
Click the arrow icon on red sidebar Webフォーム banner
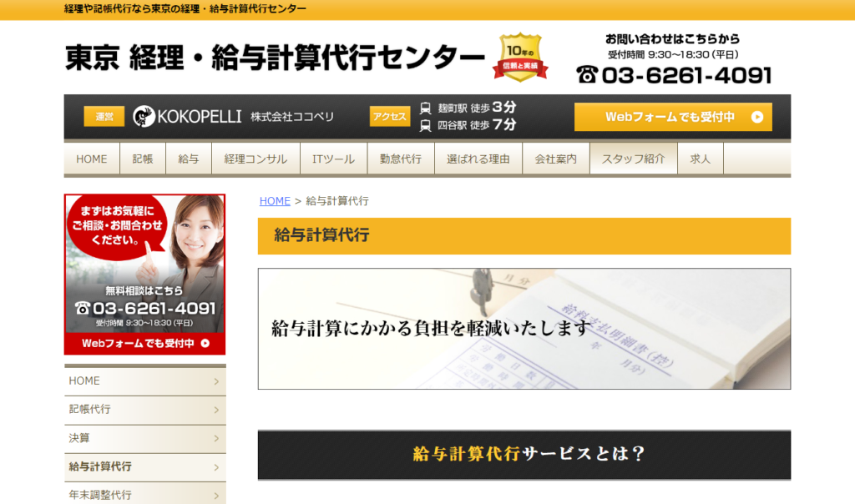(x=205, y=343)
